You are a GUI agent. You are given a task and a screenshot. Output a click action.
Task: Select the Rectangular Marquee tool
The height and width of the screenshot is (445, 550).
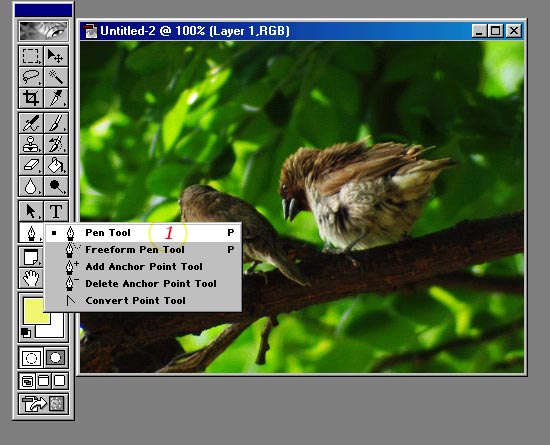pyautogui.click(x=31, y=56)
